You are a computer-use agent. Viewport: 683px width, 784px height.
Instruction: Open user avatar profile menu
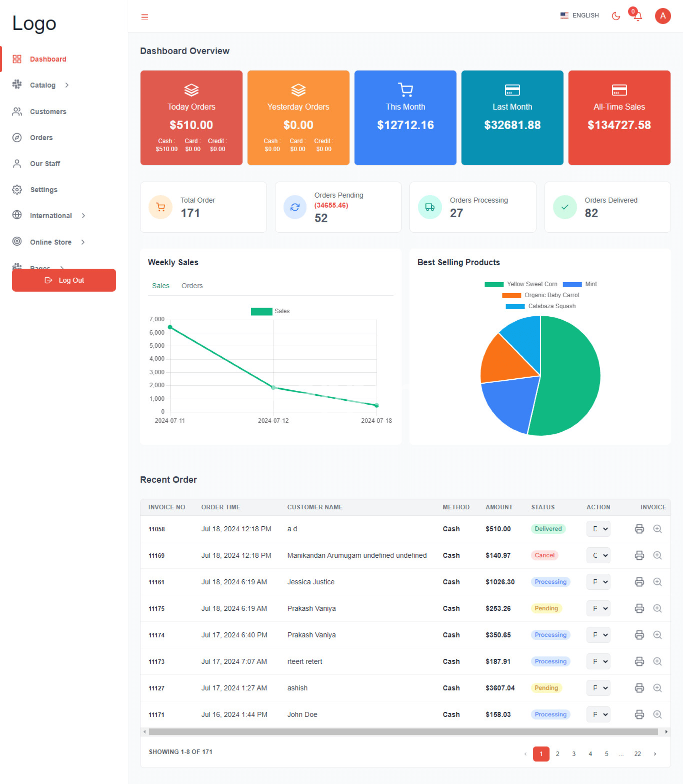pos(662,16)
